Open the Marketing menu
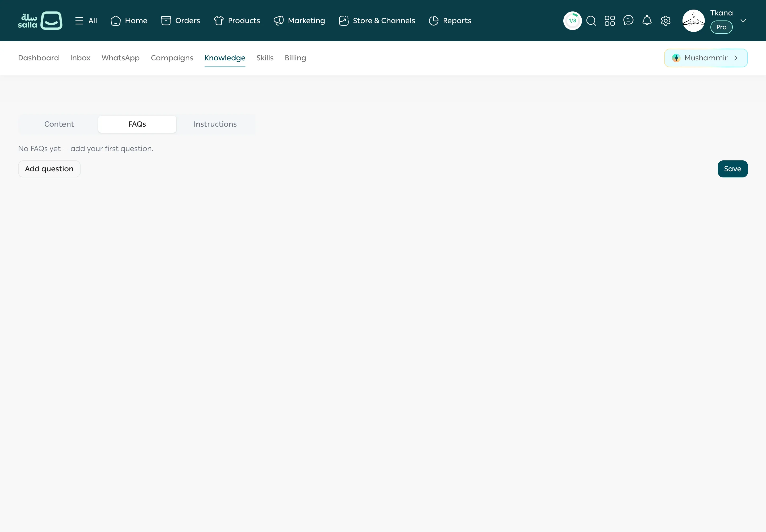The image size is (766, 532). pos(299,21)
